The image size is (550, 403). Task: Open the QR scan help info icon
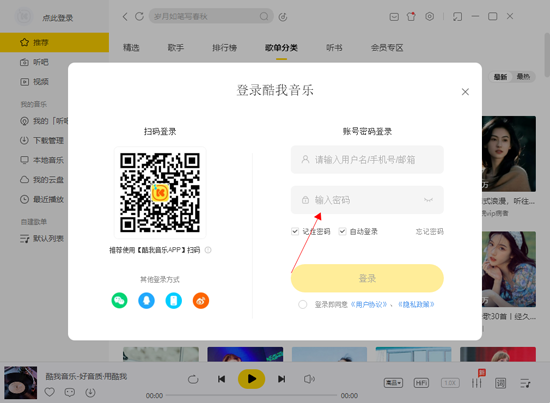(208, 250)
